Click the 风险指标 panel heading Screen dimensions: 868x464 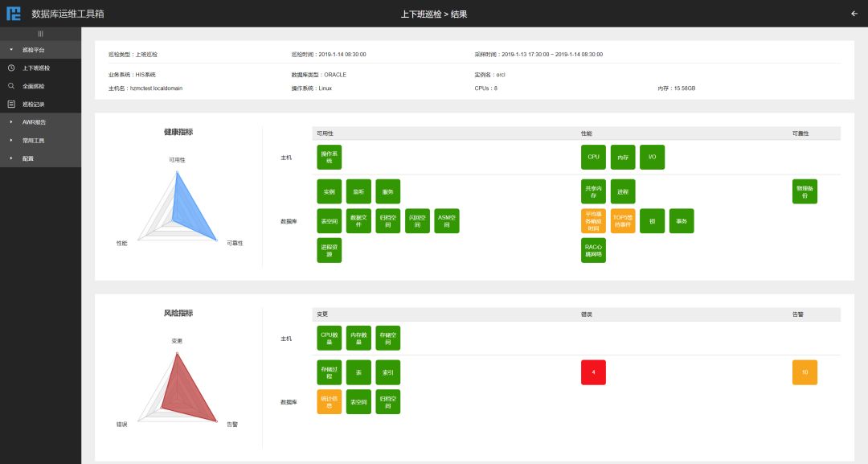178,313
